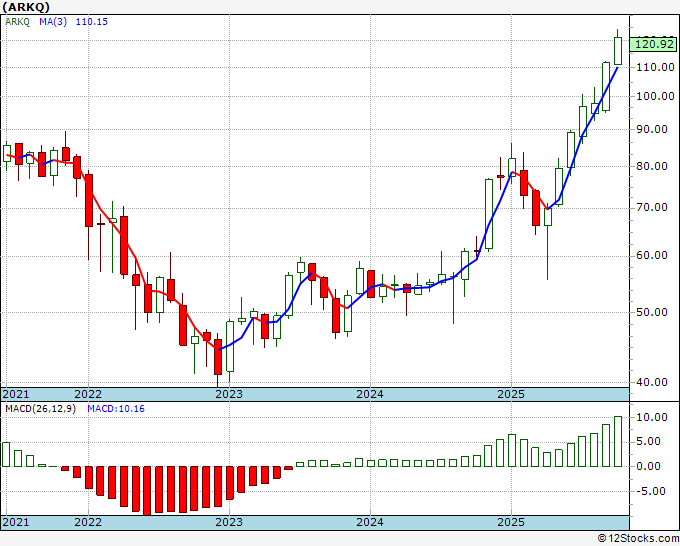This screenshot has width=680, height=546.
Task: Click 2022 on the price chart time axis
Action: click(88, 394)
